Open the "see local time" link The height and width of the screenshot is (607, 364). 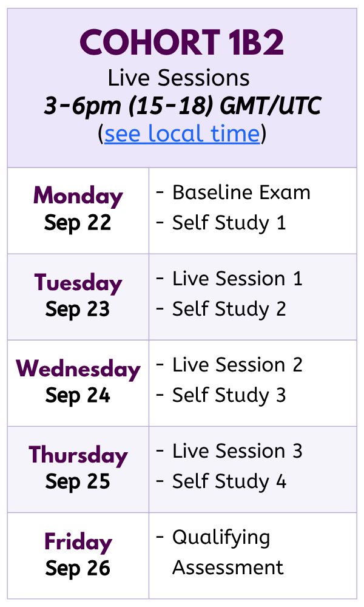coord(182,134)
